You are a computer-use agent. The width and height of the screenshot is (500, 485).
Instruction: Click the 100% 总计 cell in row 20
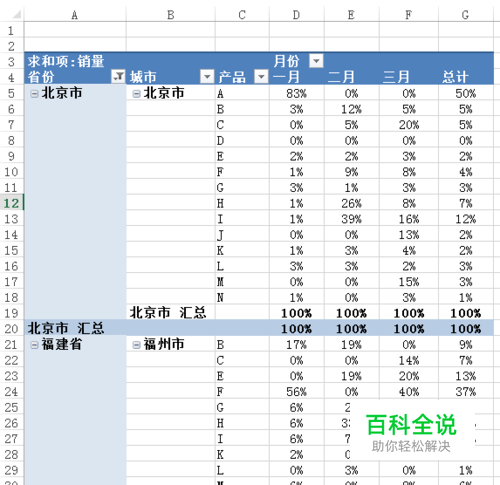465,329
